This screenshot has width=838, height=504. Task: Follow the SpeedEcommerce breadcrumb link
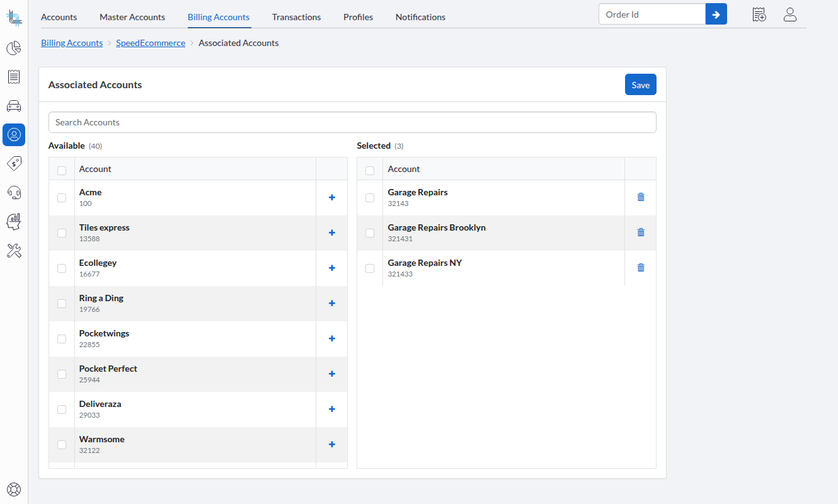tap(151, 43)
